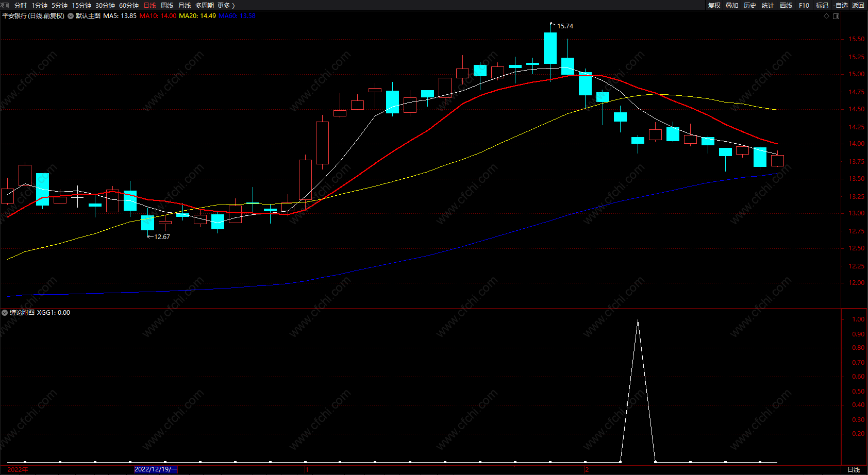
Task: Select the 5分钟 period tab
Action: point(59,6)
